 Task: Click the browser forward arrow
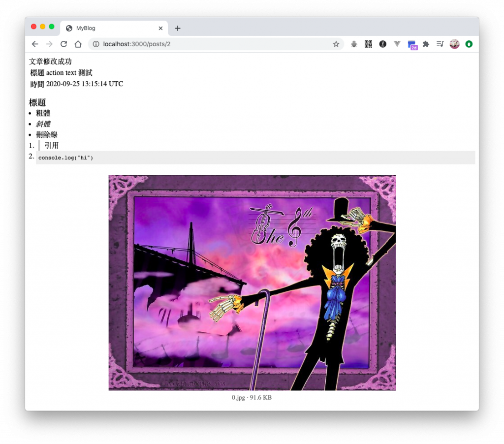(x=49, y=44)
